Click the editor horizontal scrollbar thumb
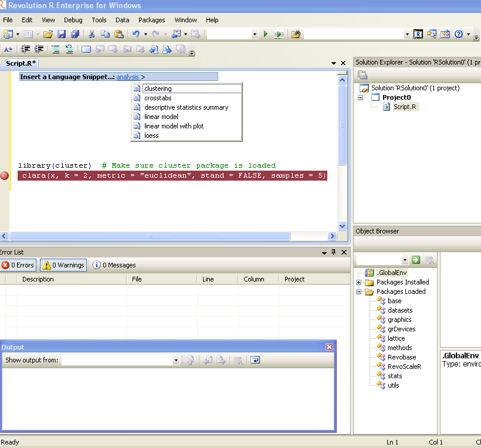The height and width of the screenshot is (448, 481). [150, 236]
